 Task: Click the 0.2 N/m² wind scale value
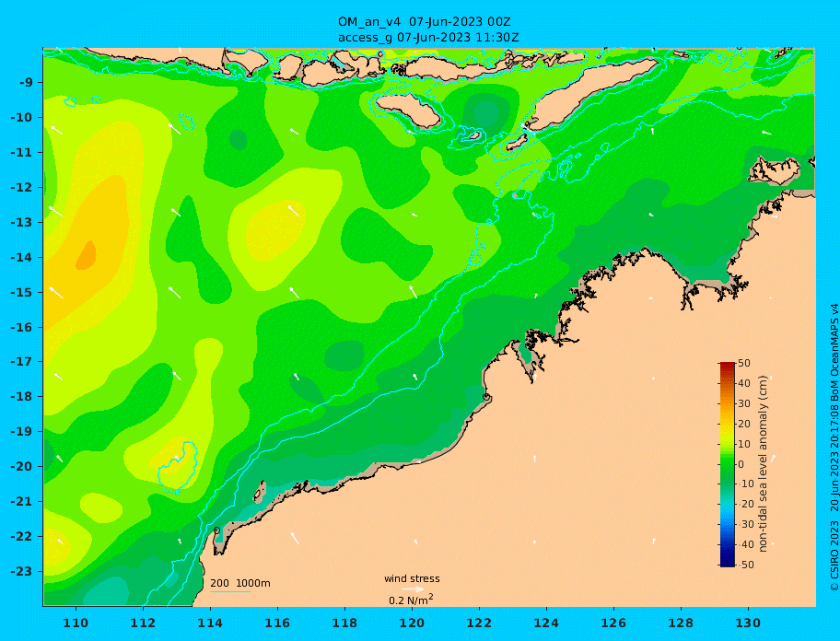(x=411, y=600)
